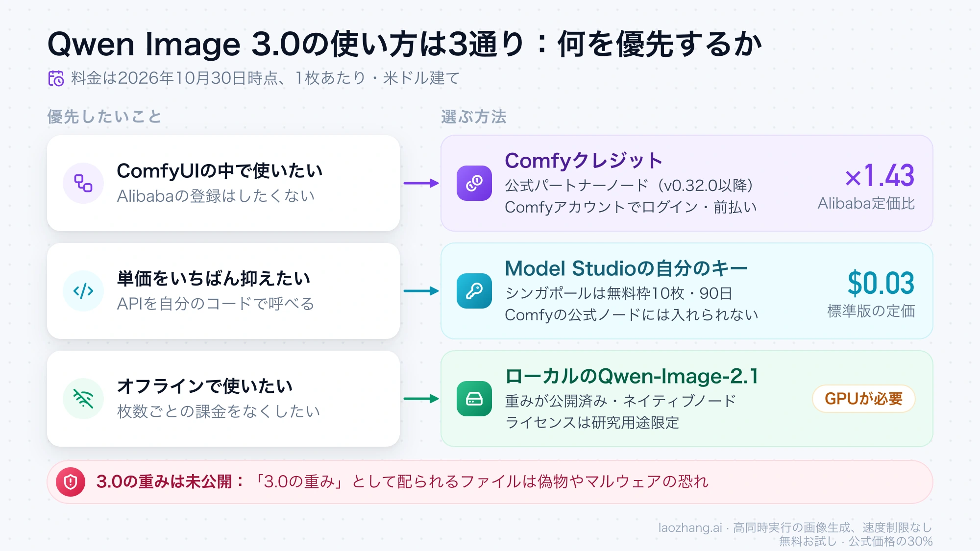This screenshot has height=551, width=980.
Task: Click the text Alibabaの登録はしたくない
Action: (x=216, y=196)
